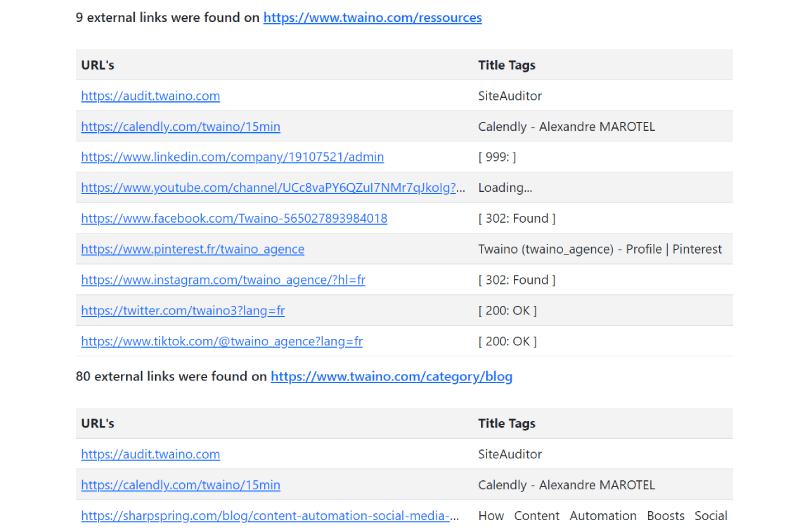800x530 pixels.
Task: Click "Calendly - Alexandre MAROTEL" in the blog table
Action: (x=566, y=485)
